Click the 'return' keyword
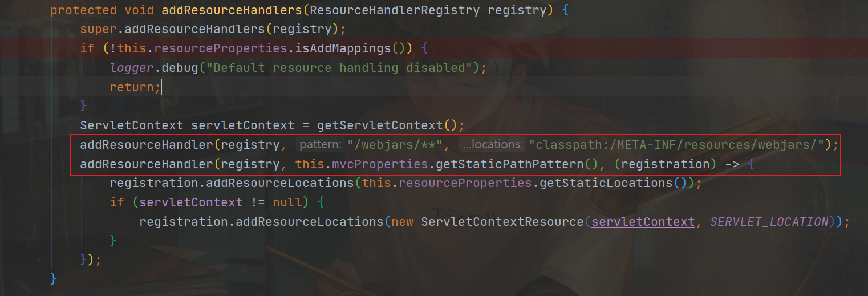This screenshot has width=868, height=296. pos(132,87)
